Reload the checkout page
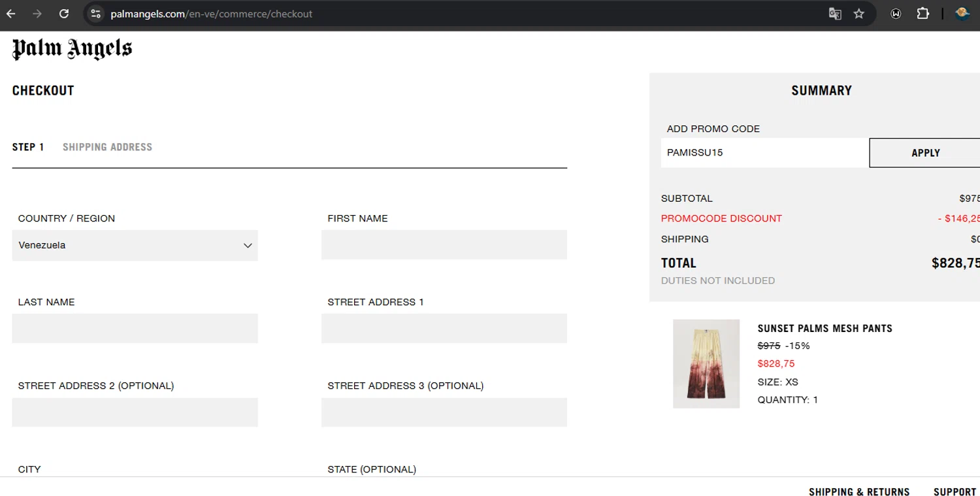The width and height of the screenshot is (980, 496). [x=63, y=14]
